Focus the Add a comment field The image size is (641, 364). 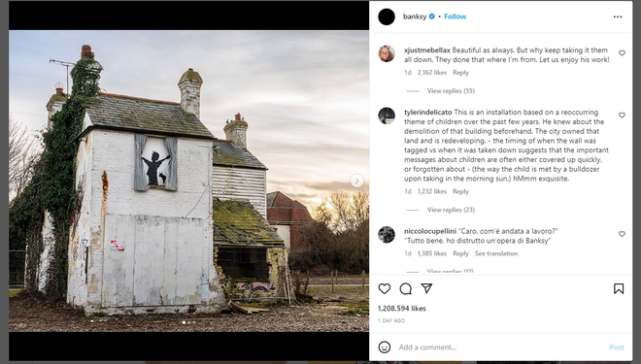click(x=501, y=347)
